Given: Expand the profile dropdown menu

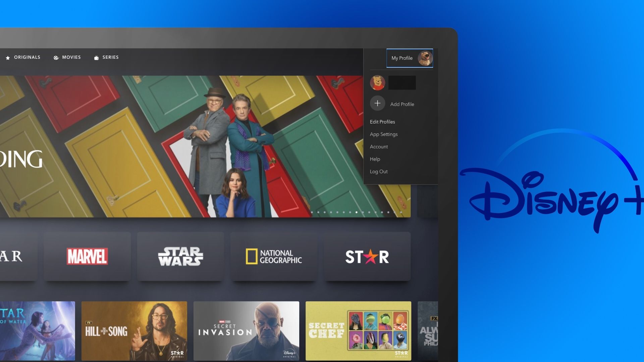Looking at the screenshot, I should tap(409, 58).
